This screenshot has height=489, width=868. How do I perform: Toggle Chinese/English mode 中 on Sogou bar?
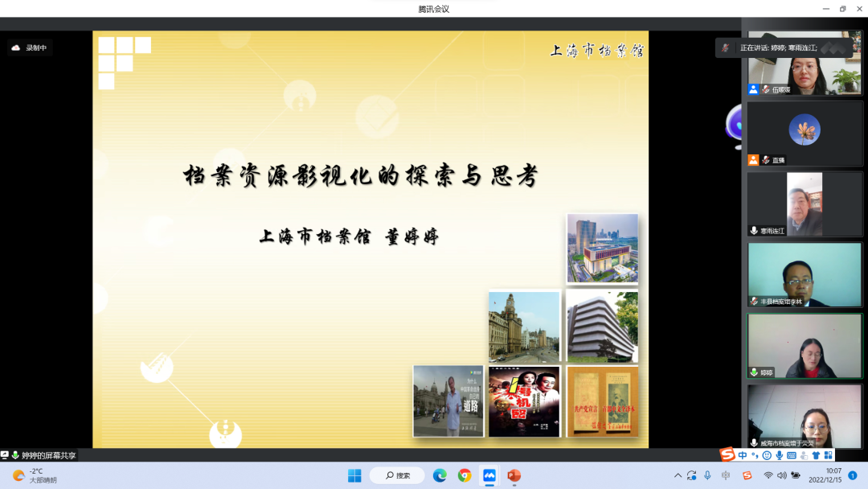743,455
